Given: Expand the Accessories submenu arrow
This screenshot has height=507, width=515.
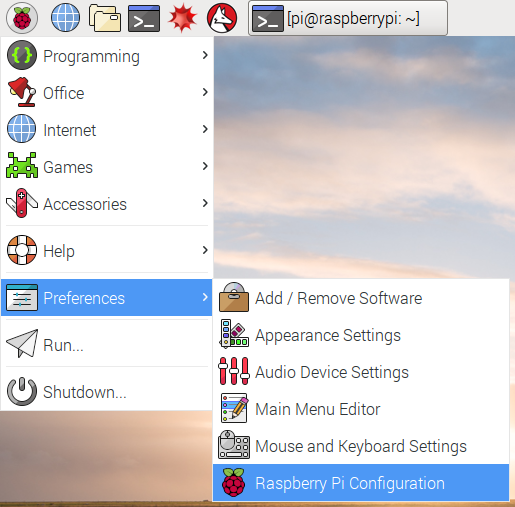Looking at the screenshot, I should click(205, 203).
